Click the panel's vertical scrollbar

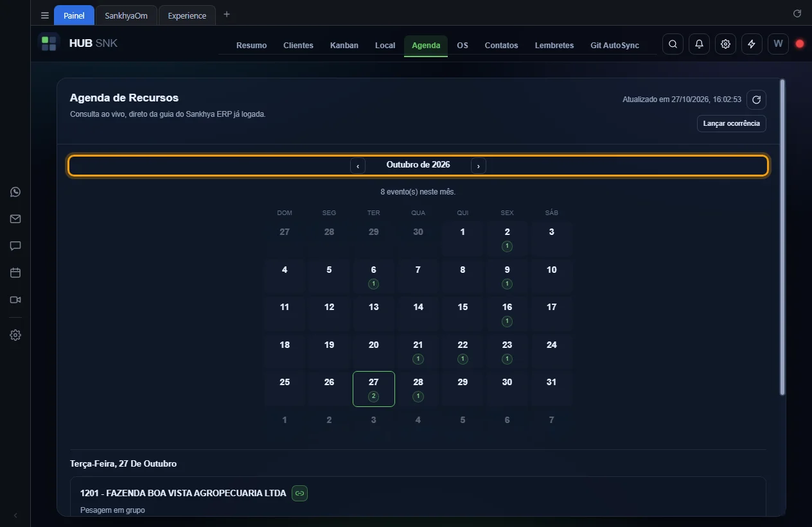coord(782,237)
